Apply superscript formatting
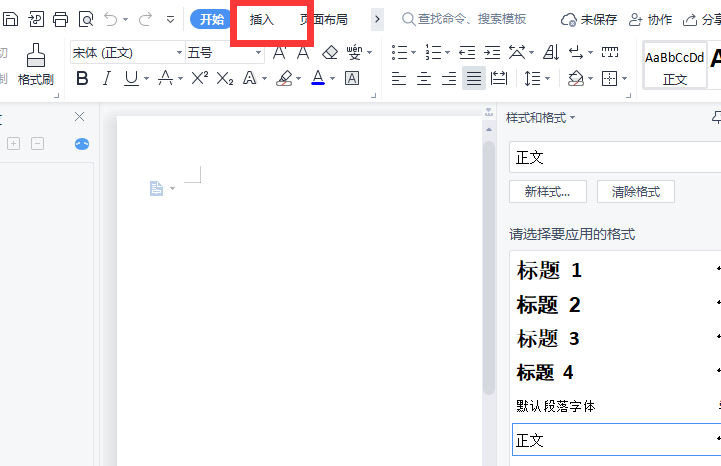 (x=199, y=78)
